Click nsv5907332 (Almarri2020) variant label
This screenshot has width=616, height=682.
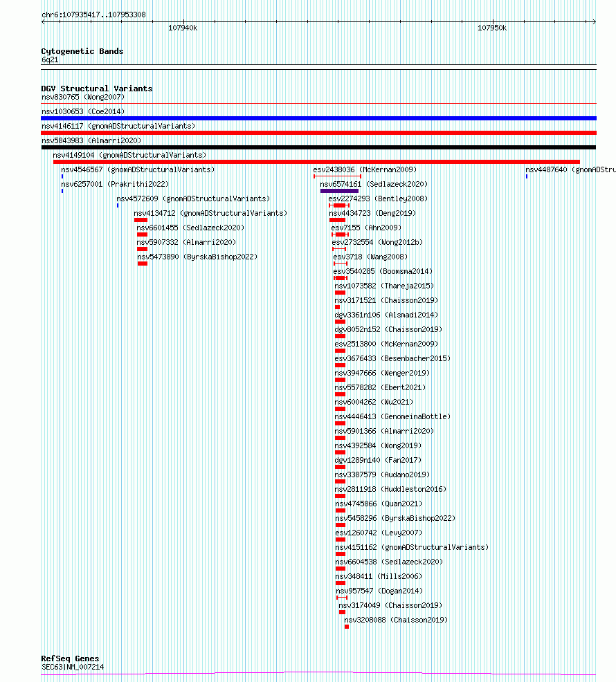[186, 242]
